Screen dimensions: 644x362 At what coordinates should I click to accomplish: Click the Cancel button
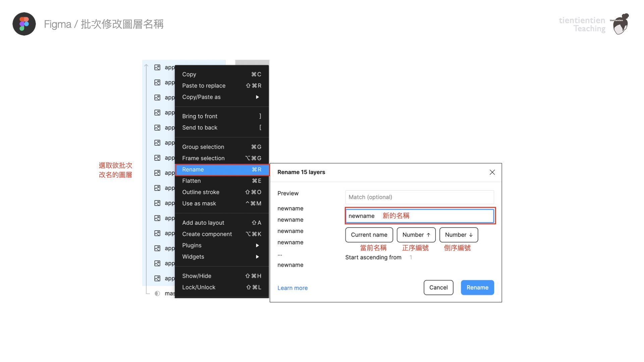coord(438,287)
